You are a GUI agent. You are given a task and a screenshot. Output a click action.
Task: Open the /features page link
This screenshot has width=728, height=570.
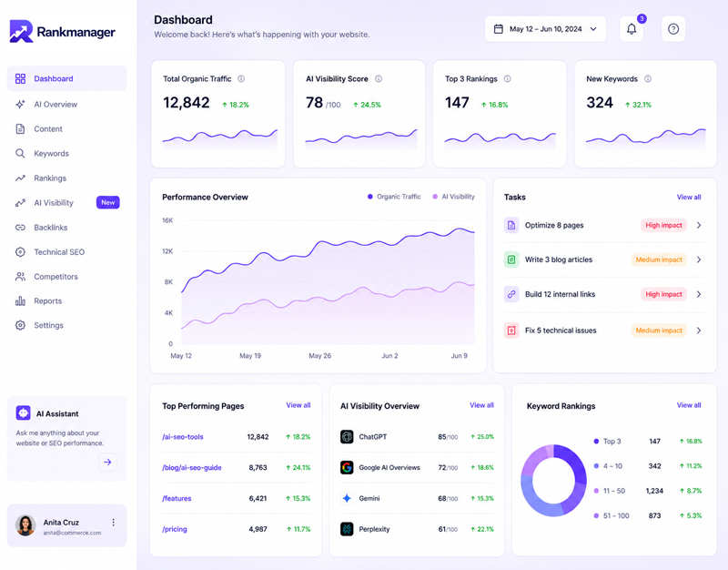tap(177, 498)
